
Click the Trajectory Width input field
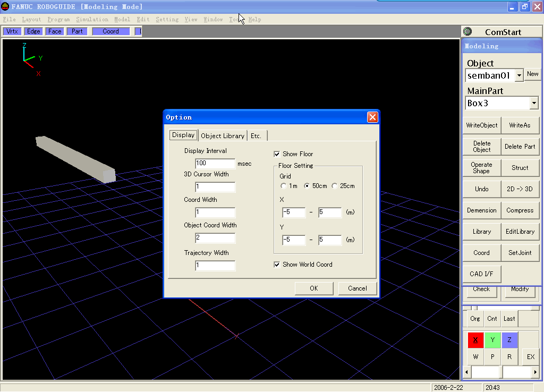pyautogui.click(x=215, y=266)
